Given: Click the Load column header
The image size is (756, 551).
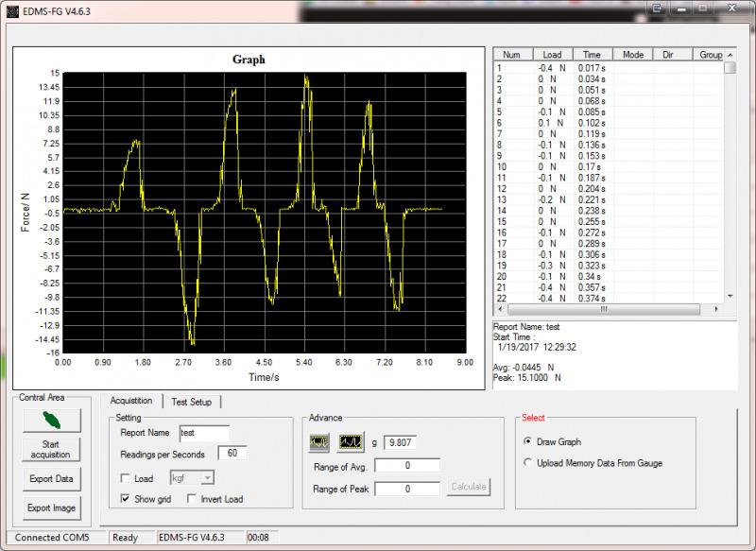Looking at the screenshot, I should tap(552, 55).
